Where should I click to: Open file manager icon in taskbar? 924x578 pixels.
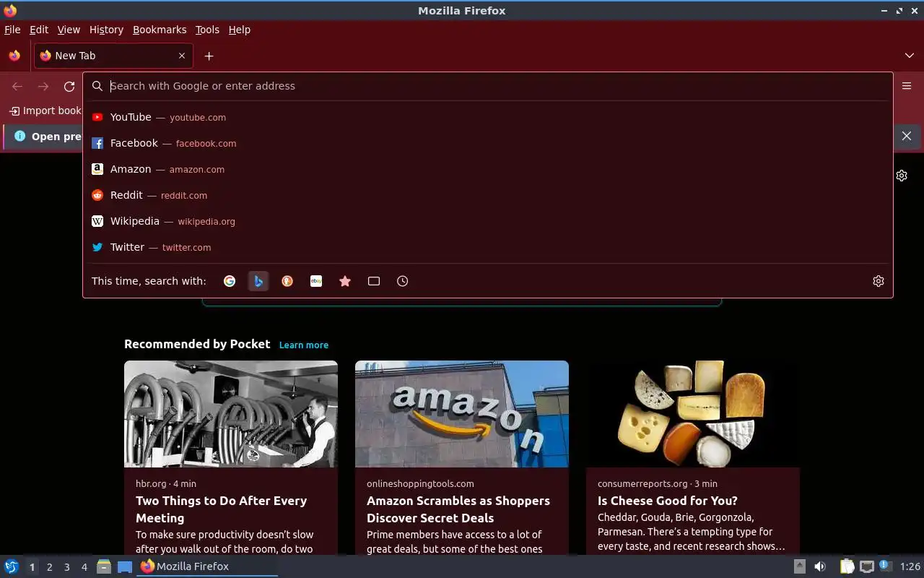104,566
